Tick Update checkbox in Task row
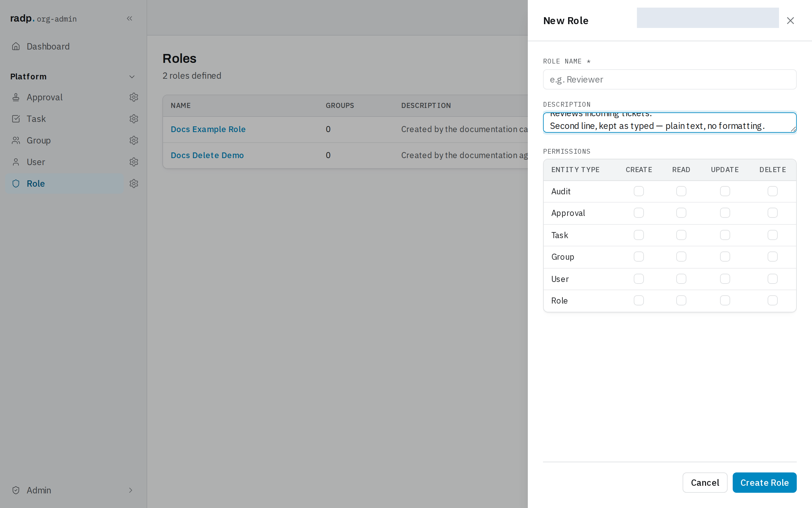The height and width of the screenshot is (508, 812). tap(725, 235)
